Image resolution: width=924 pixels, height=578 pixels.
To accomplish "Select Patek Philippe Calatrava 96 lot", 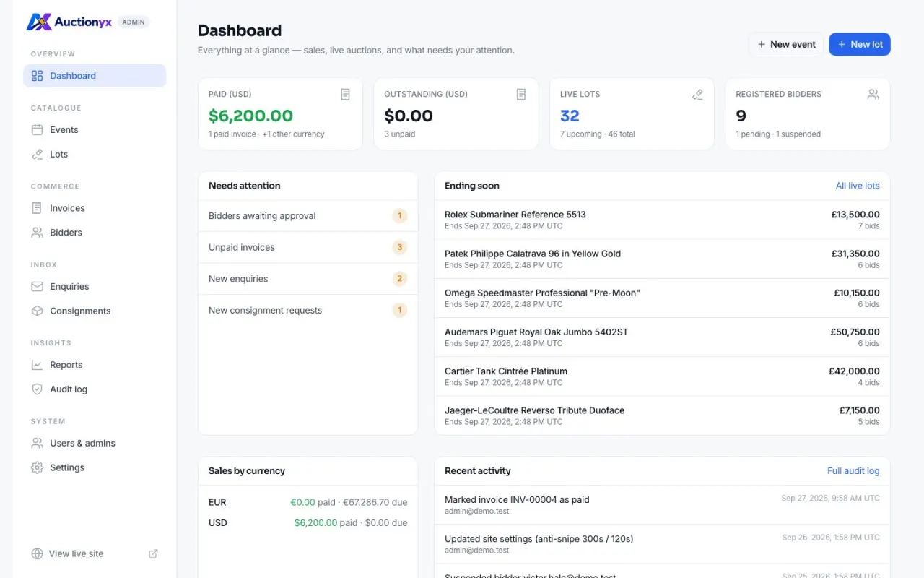I will click(x=662, y=259).
